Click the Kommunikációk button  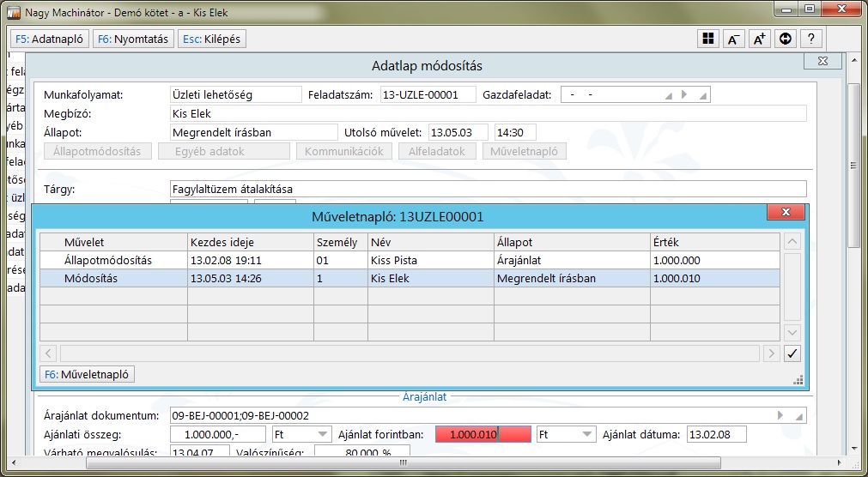[x=343, y=151]
